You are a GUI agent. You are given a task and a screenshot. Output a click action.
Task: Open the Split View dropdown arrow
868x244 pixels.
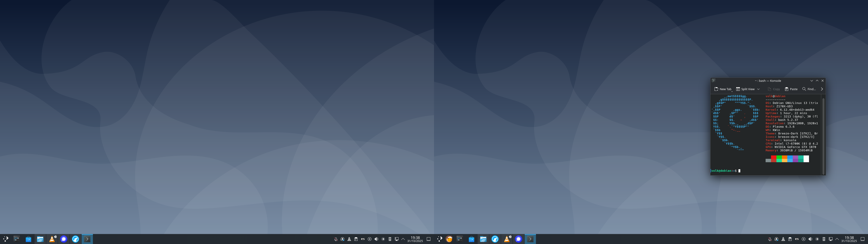point(758,89)
